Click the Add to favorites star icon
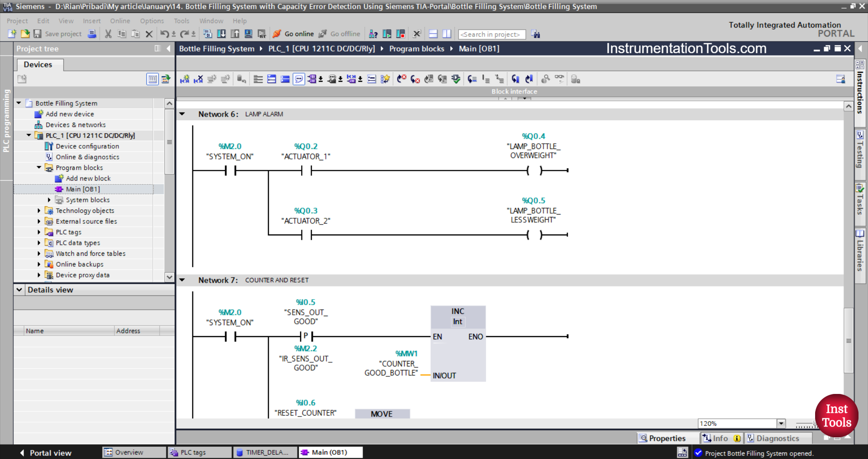 click(x=385, y=80)
